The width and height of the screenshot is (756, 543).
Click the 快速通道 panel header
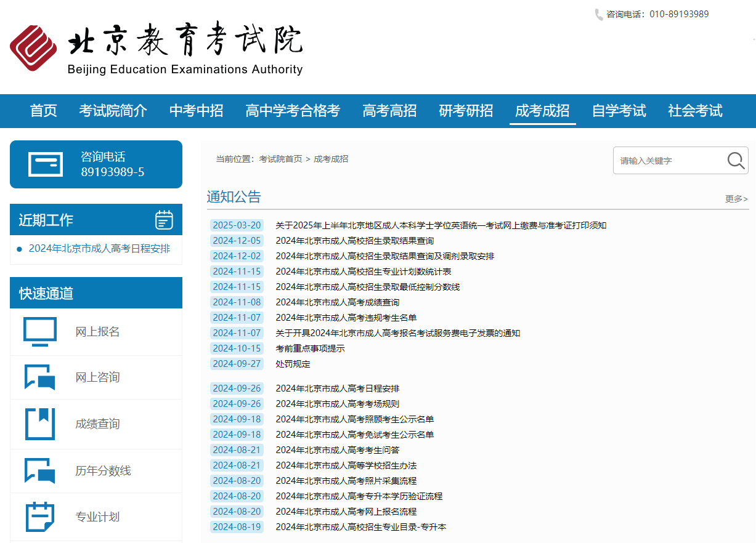[96, 293]
